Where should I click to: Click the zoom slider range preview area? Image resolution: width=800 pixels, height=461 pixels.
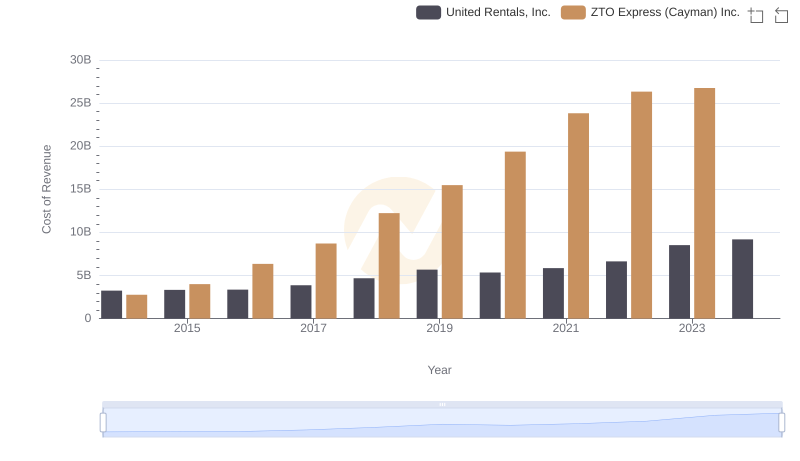pyautogui.click(x=442, y=423)
